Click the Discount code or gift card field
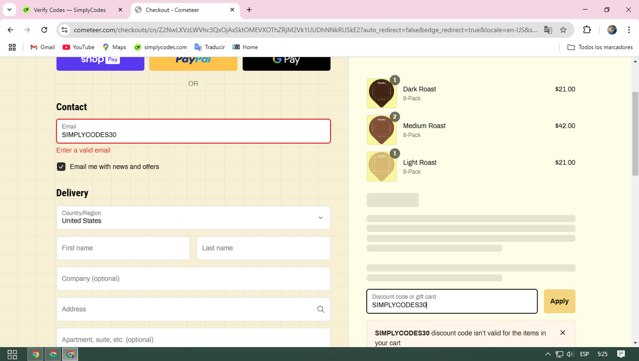This screenshot has height=361, width=639. click(452, 302)
